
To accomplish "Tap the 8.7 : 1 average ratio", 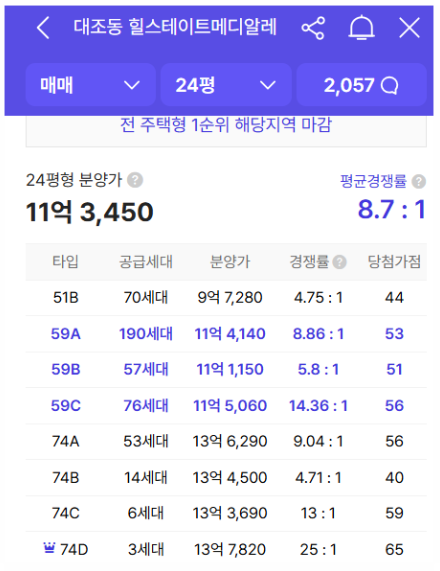I will pyautogui.click(x=392, y=209).
